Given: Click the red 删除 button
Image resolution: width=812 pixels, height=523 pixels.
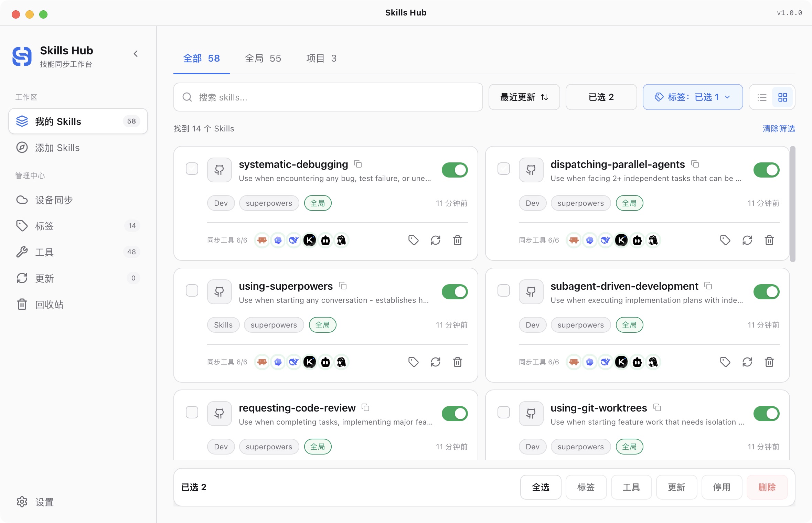Looking at the screenshot, I should [767, 487].
